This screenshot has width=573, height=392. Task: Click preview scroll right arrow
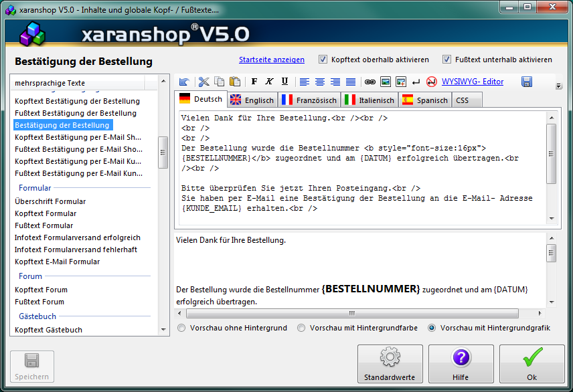[540, 314]
